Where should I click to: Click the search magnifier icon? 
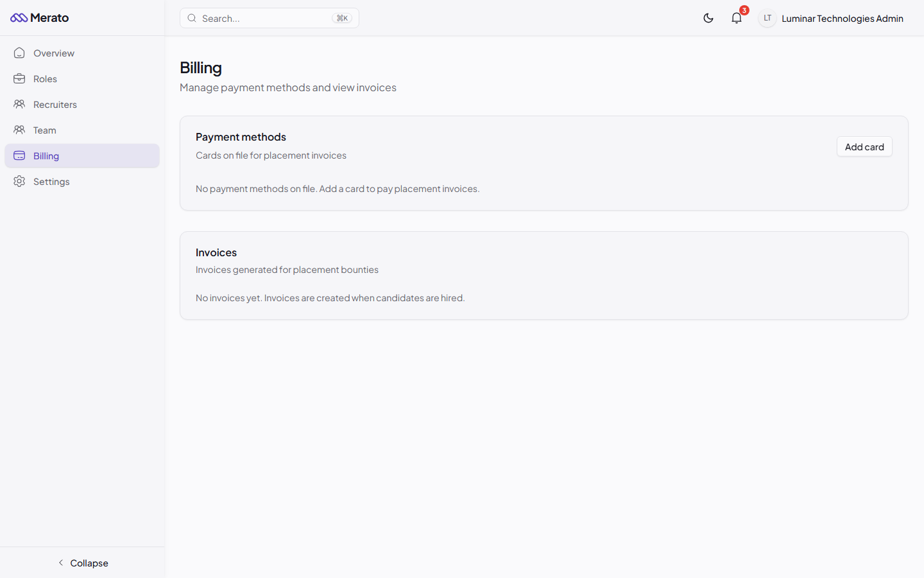click(x=192, y=18)
